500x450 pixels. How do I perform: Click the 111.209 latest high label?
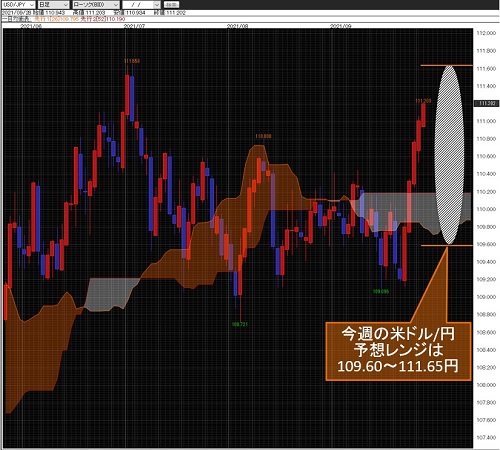point(423,101)
